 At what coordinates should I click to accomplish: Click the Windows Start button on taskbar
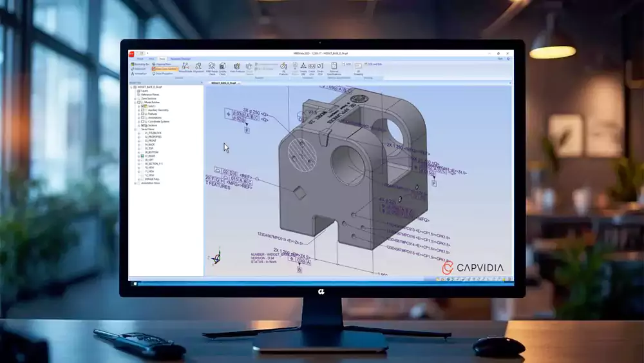135,284
